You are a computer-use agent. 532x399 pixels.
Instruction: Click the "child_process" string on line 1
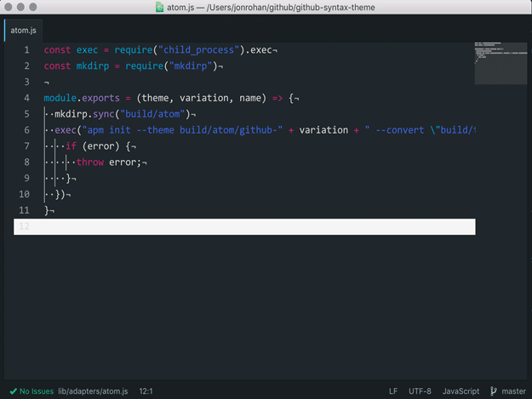[195, 50]
